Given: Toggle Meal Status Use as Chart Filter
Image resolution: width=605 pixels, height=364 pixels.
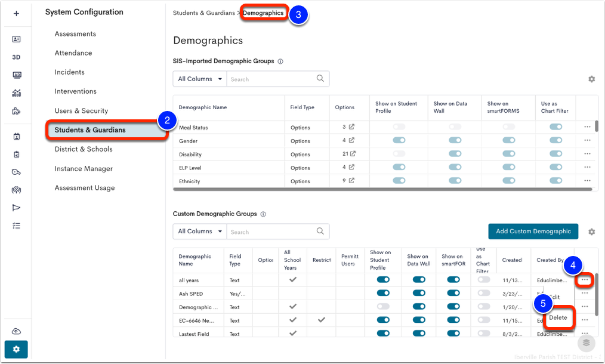Looking at the screenshot, I should click(556, 127).
